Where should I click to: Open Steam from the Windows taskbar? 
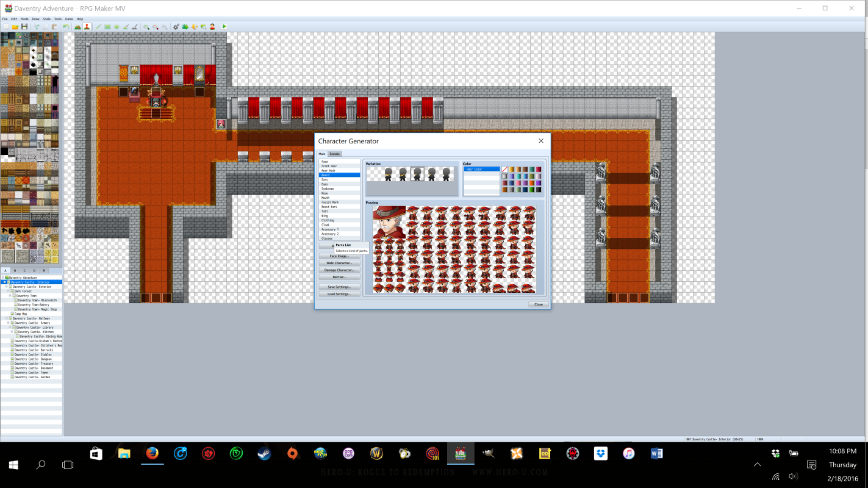[264, 453]
